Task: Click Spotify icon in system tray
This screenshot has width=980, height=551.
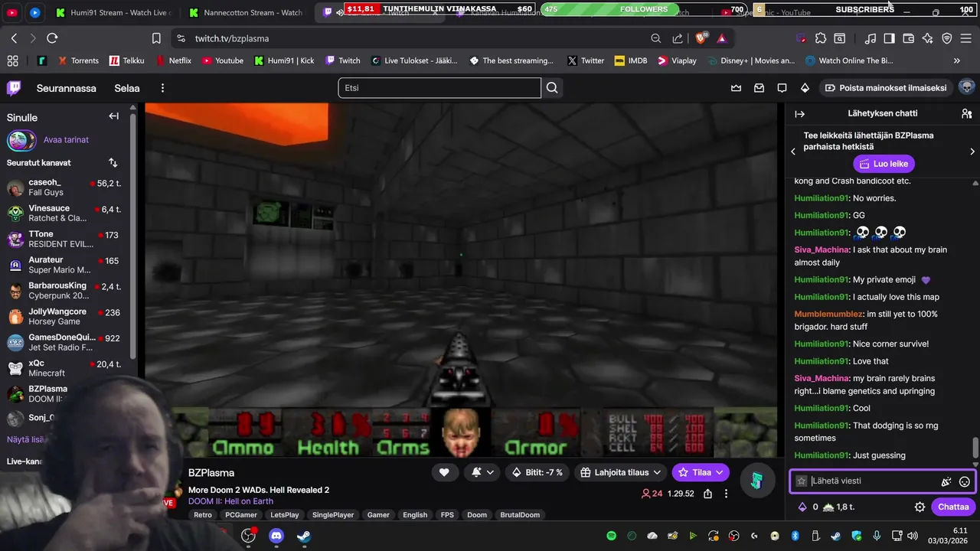Action: (612, 536)
